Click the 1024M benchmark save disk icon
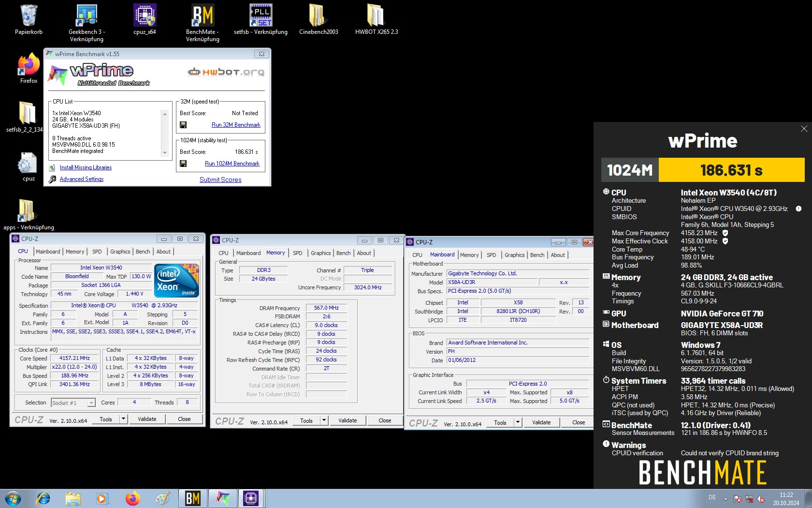This screenshot has width=812, height=508. pyautogui.click(x=183, y=164)
